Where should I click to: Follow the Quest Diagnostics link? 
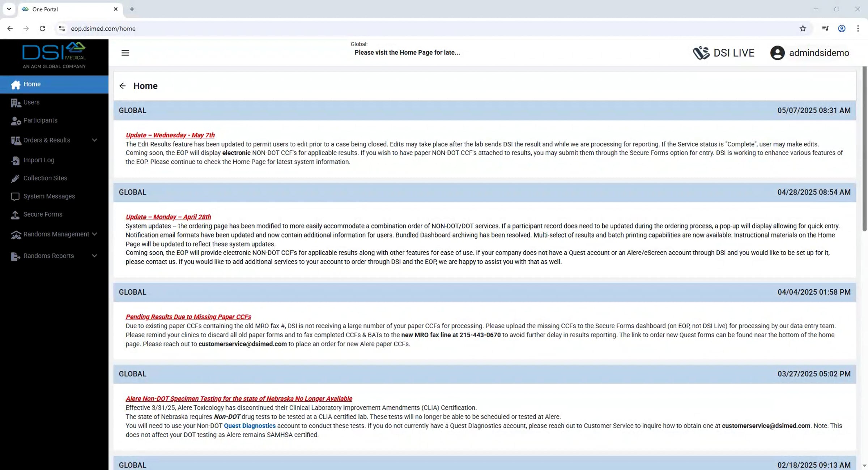pyautogui.click(x=250, y=426)
